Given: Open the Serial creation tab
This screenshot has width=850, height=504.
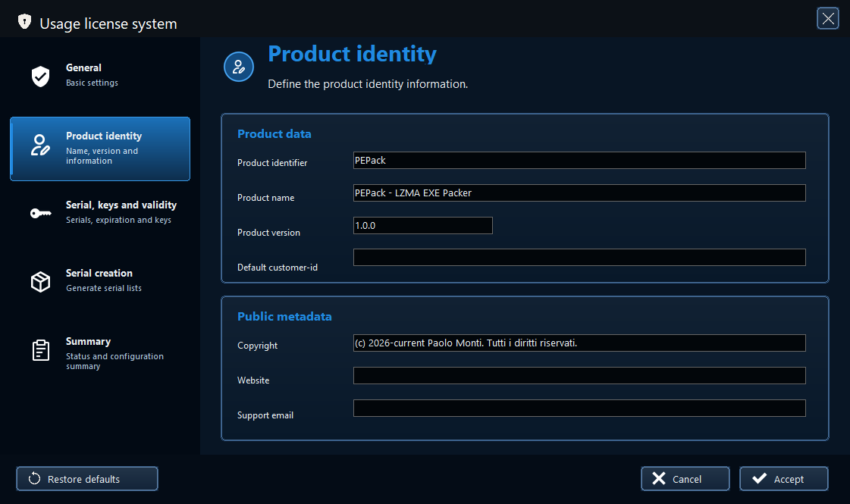Looking at the screenshot, I should [x=100, y=280].
